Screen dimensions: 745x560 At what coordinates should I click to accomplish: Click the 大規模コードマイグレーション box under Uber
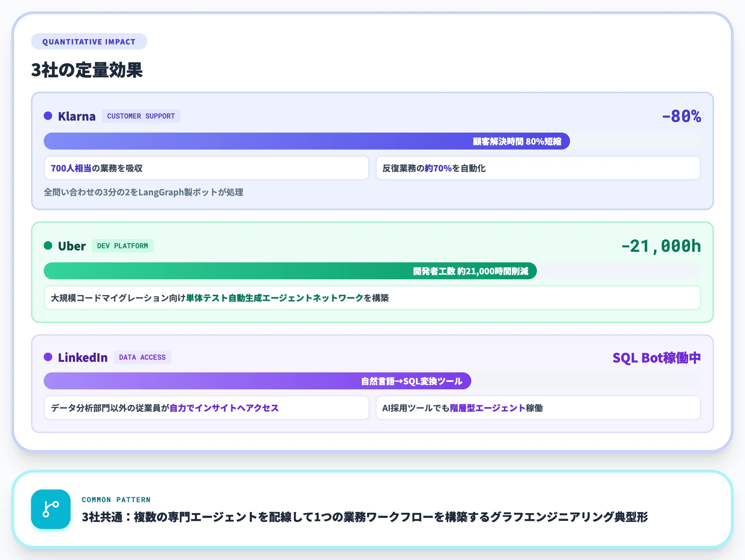point(372,298)
